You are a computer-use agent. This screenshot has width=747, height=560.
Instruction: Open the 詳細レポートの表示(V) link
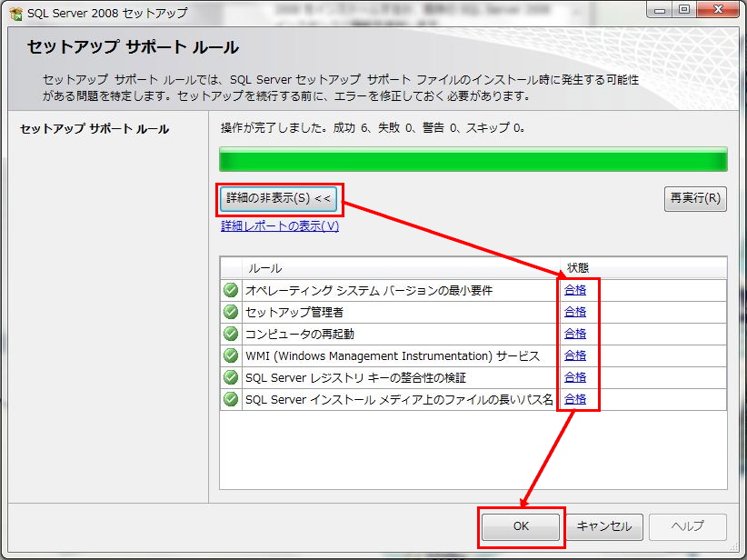280,226
